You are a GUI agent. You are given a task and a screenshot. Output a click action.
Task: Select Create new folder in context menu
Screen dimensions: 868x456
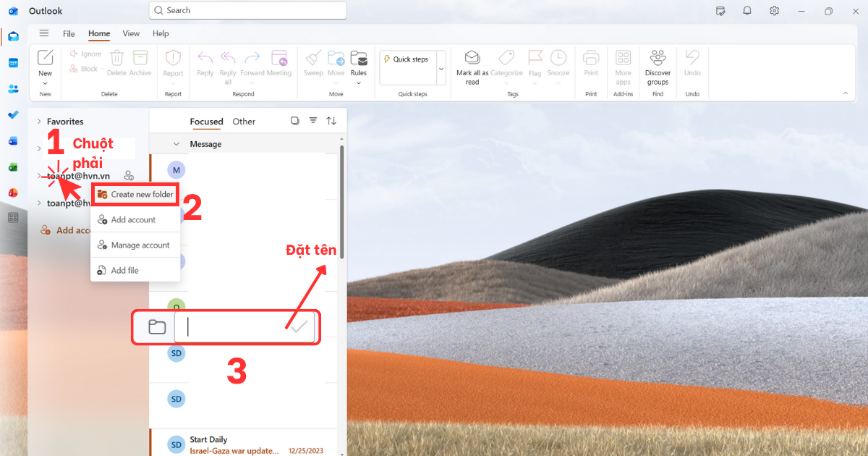coord(135,194)
